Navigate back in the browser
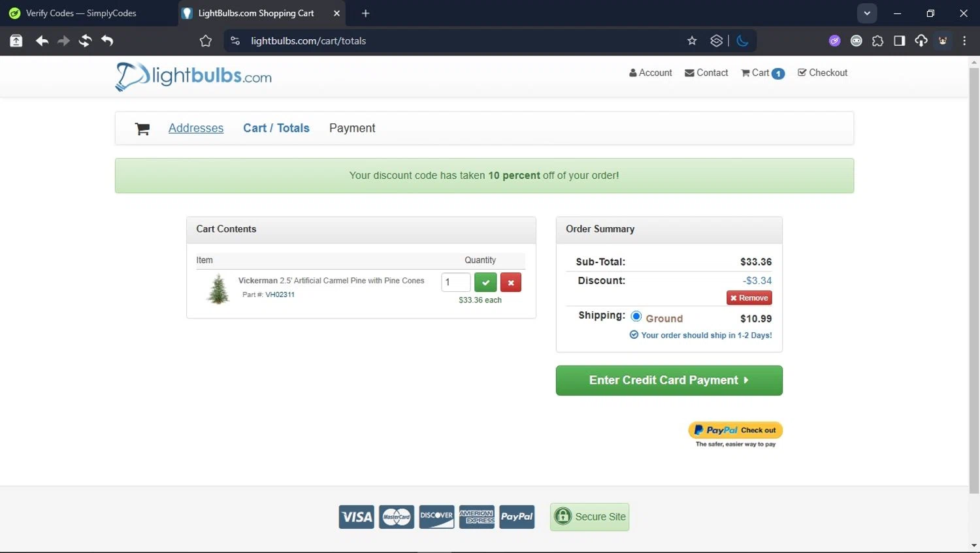 coord(42,40)
